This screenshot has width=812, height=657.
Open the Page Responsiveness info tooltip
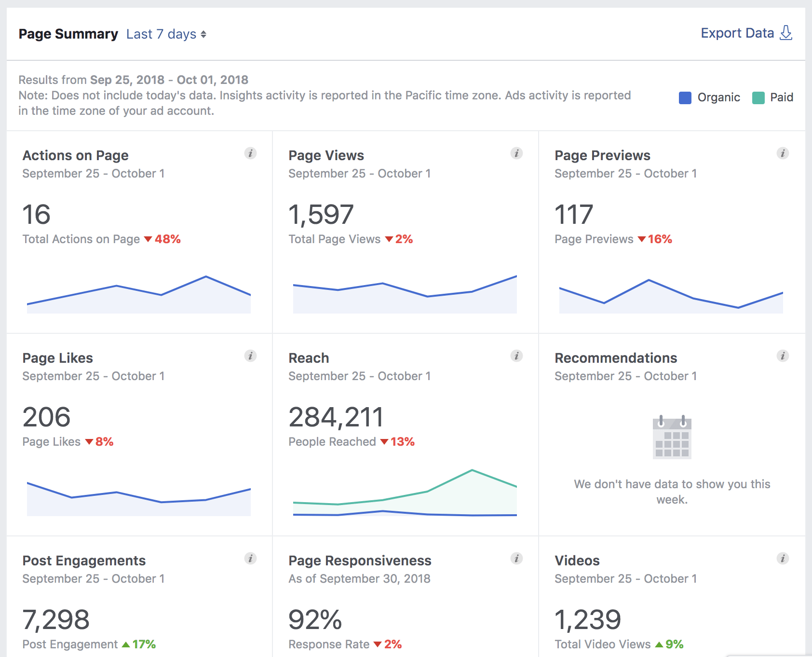[516, 558]
